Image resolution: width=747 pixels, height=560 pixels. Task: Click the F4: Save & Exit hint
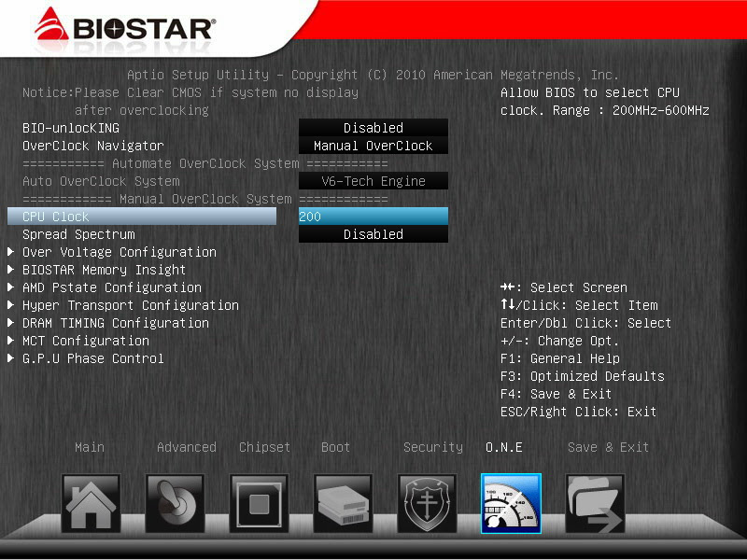point(556,394)
